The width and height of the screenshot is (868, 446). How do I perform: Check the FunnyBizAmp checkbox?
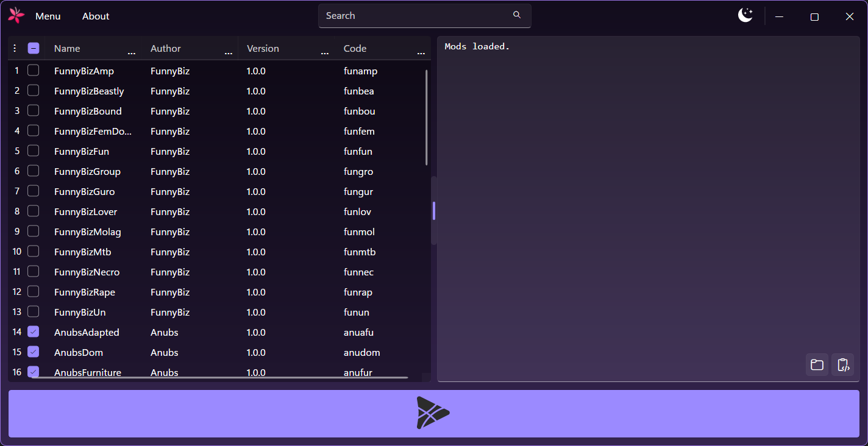(34, 71)
